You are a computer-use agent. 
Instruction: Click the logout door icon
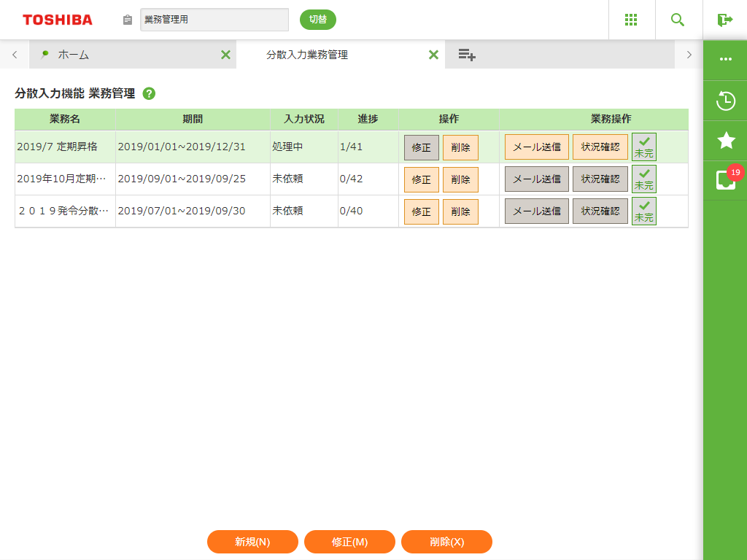pos(724,20)
